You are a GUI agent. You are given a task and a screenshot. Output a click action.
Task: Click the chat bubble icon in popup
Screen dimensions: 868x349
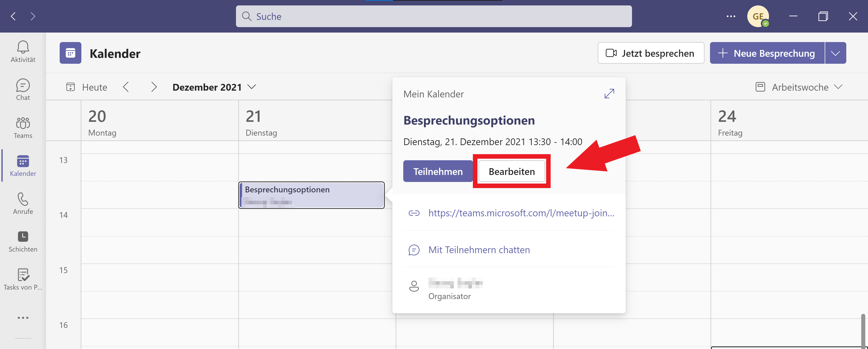point(414,250)
